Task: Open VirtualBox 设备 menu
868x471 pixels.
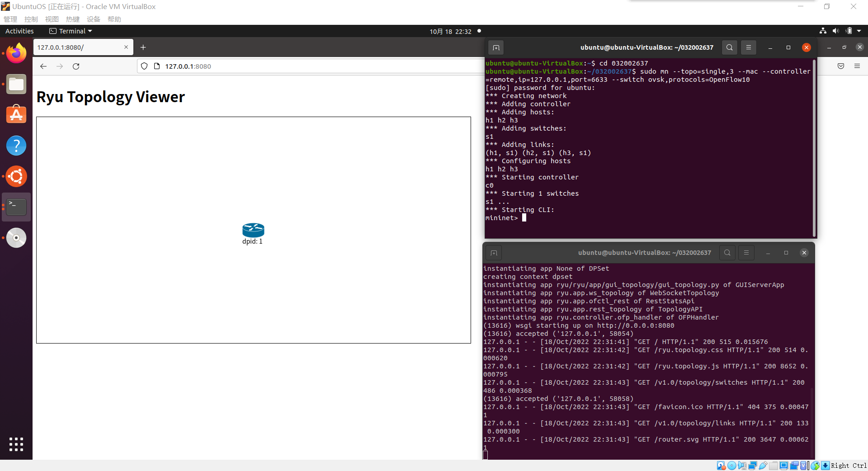Action: pyautogui.click(x=94, y=19)
